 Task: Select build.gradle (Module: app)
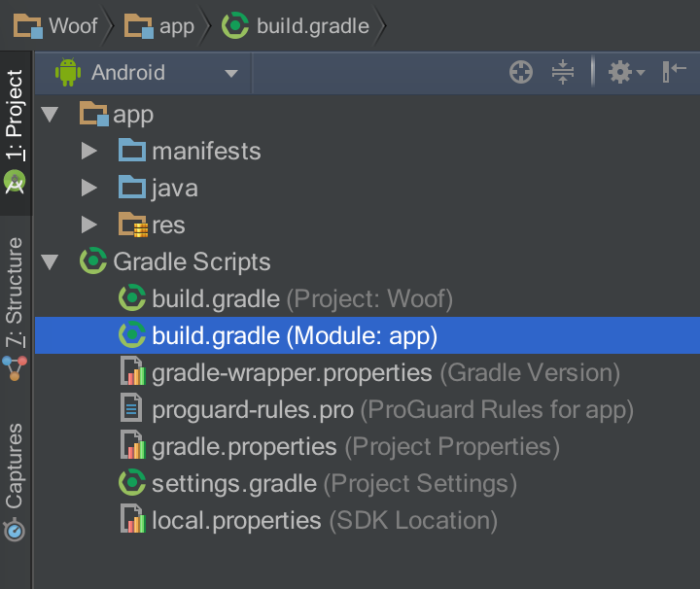point(367,335)
